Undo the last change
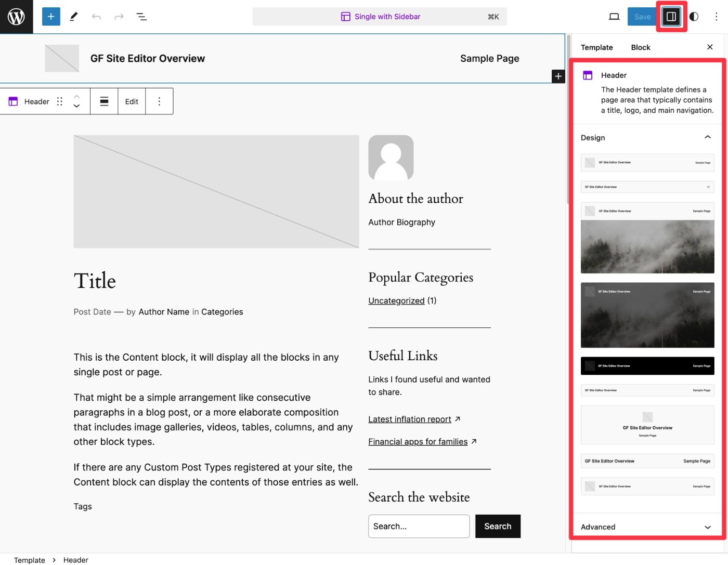The height and width of the screenshot is (565, 728). tap(96, 17)
